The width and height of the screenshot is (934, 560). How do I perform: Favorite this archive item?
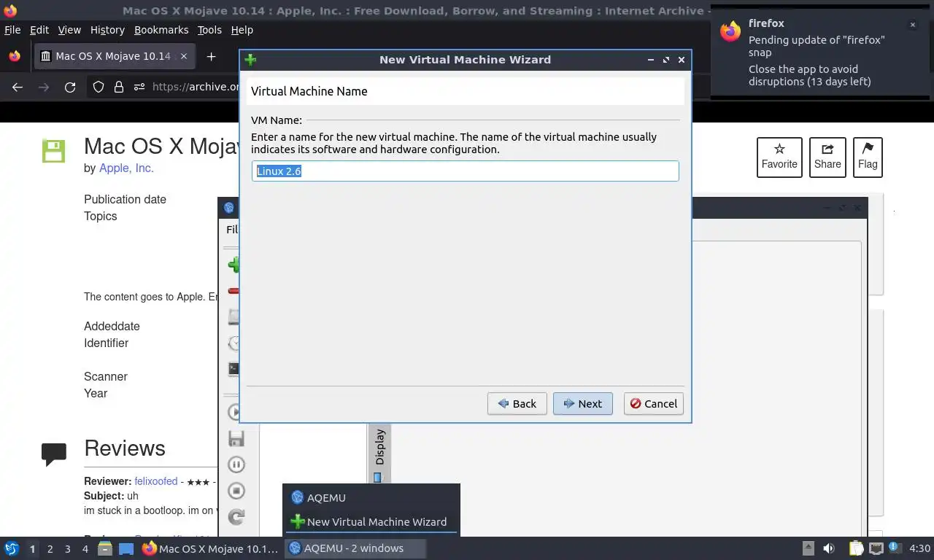[779, 157]
